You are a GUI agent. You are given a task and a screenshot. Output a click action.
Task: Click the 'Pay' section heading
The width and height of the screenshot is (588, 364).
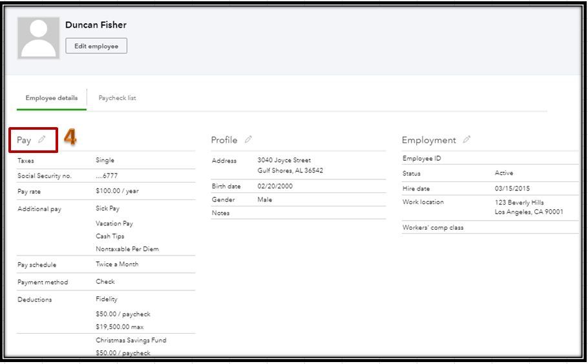click(24, 140)
